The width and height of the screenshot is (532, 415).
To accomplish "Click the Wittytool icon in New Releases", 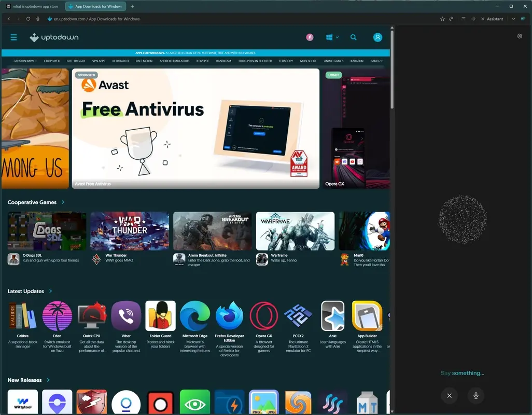I will pos(22,402).
